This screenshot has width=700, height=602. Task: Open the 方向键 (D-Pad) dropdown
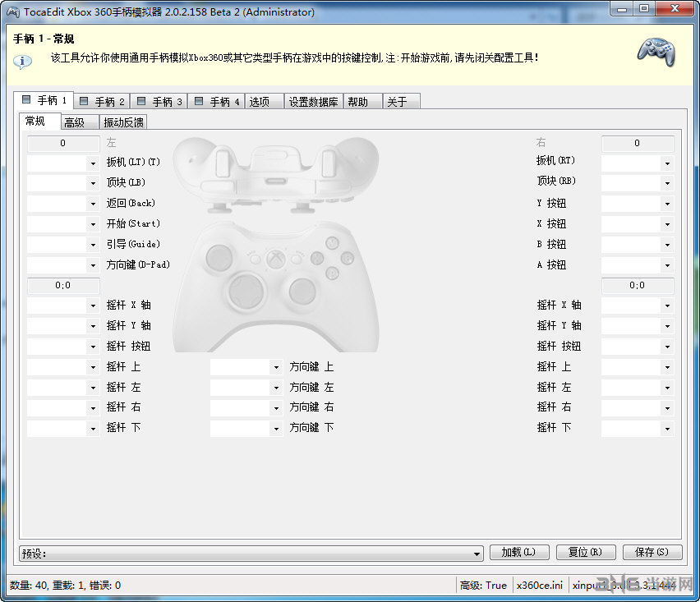(x=63, y=265)
